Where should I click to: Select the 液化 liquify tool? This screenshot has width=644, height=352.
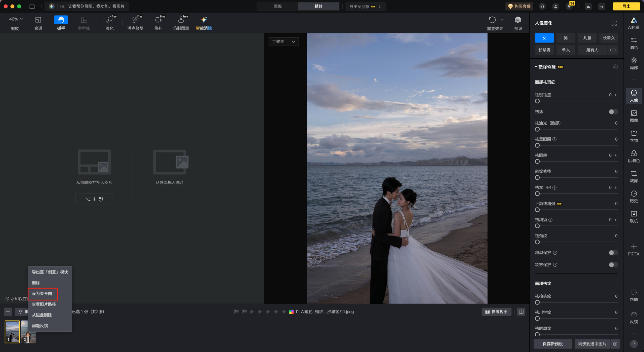[x=109, y=23]
